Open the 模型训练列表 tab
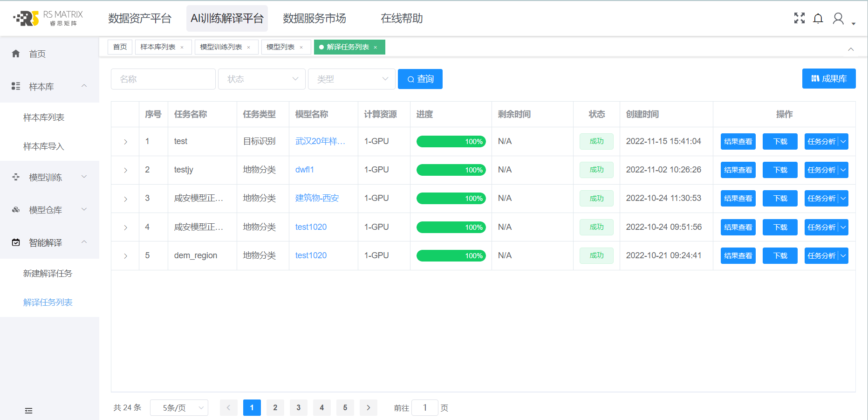The width and height of the screenshot is (868, 420). pyautogui.click(x=221, y=47)
